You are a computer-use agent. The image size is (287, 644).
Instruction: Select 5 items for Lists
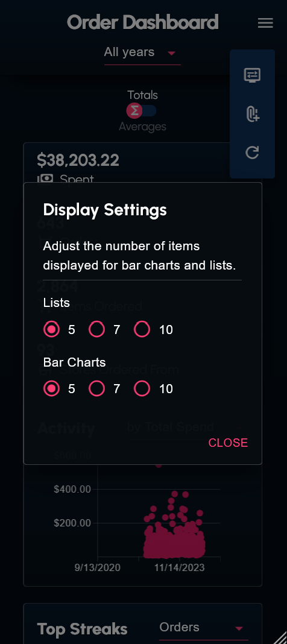(x=52, y=329)
